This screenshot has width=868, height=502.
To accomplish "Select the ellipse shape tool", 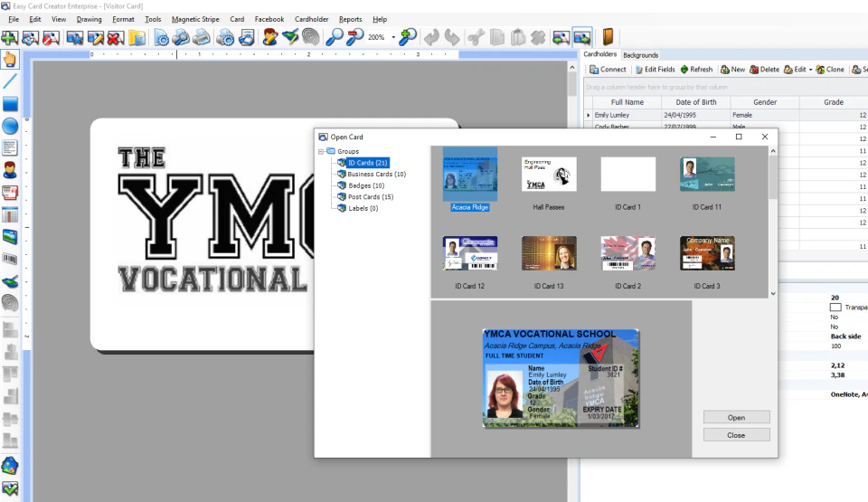I will coord(10,126).
